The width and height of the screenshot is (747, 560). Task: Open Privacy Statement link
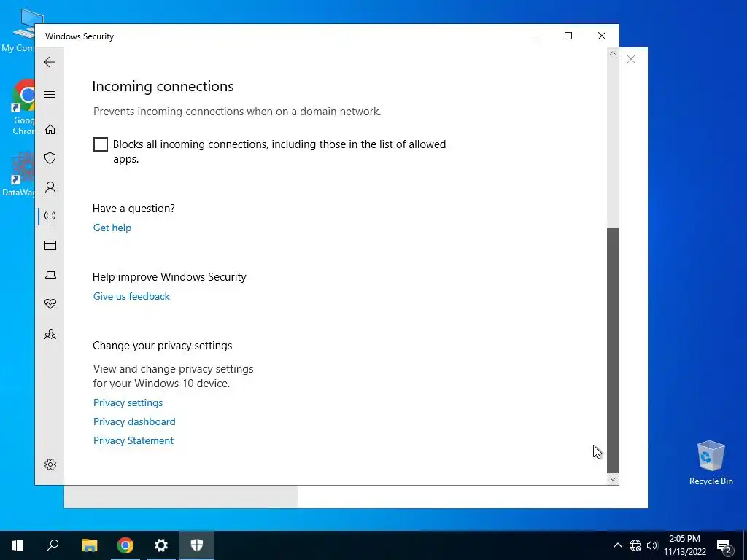[133, 441]
